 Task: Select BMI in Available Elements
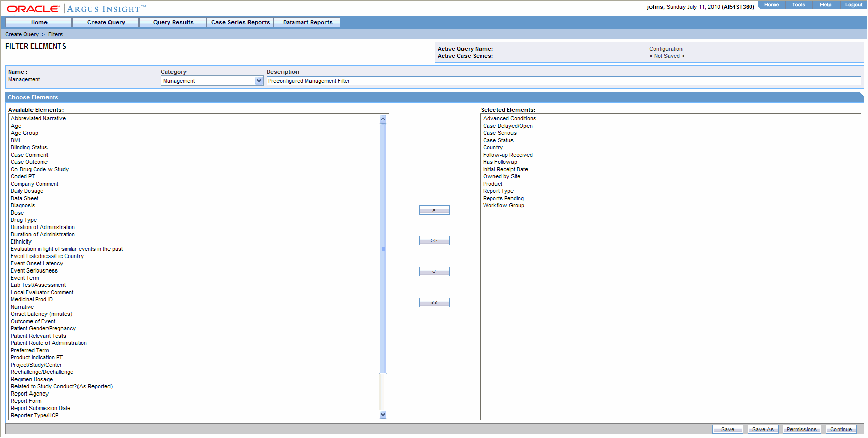pos(16,140)
